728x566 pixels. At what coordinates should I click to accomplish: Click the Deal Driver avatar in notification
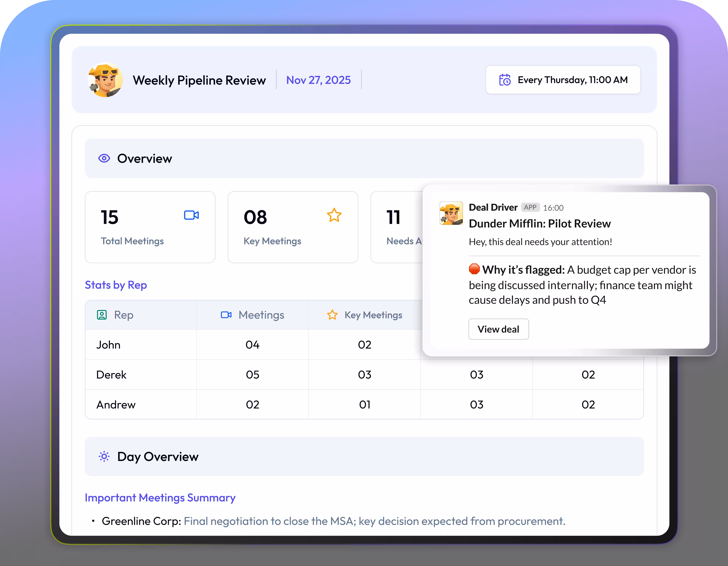[x=451, y=213]
